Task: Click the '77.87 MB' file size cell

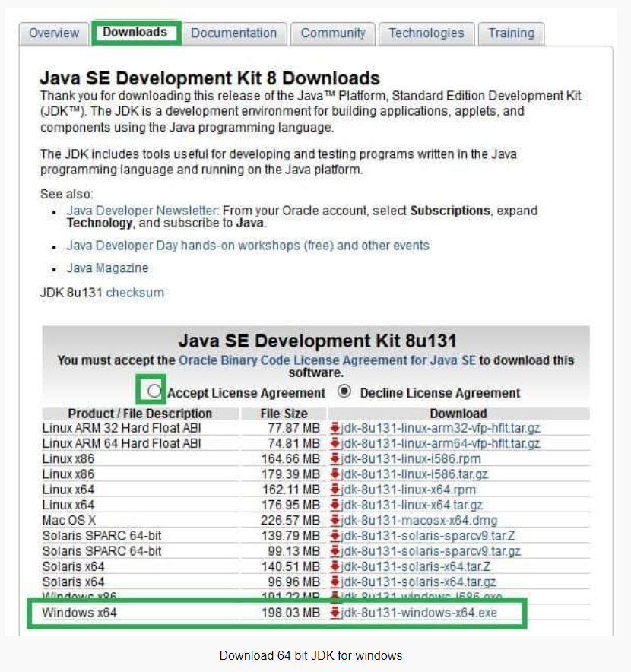Action: click(294, 428)
